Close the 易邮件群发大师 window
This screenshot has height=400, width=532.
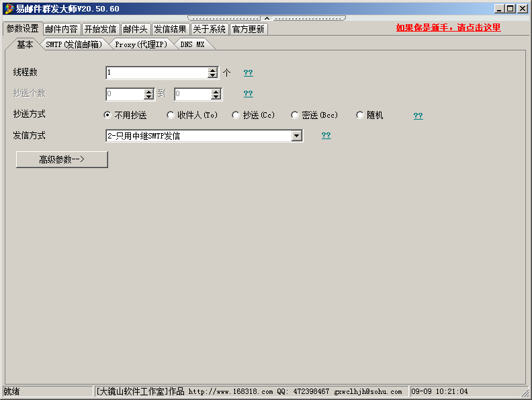pos(522,9)
